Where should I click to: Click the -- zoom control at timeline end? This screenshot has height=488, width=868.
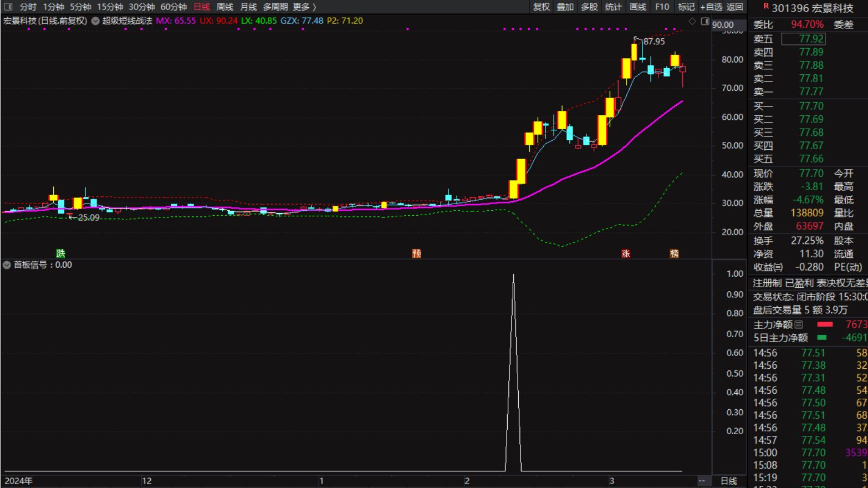[702, 481]
